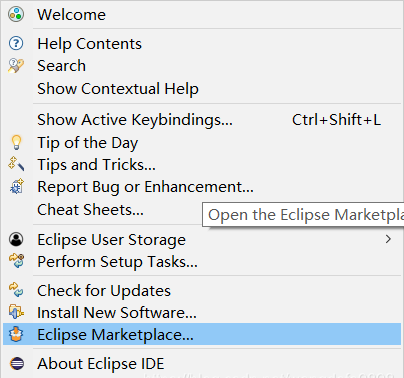The height and width of the screenshot is (378, 404).
Task: Click the Report Bug icon
Action: tap(17, 186)
